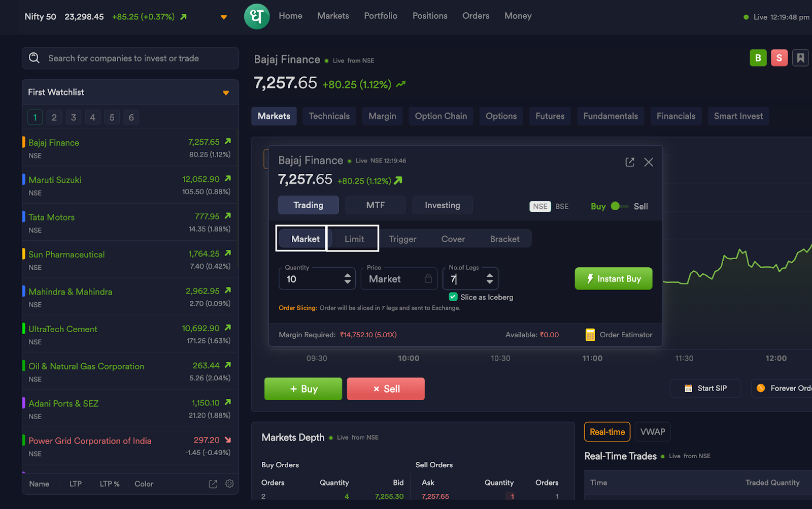Click the Dhan logo icon
812x509 pixels.
pyautogui.click(x=257, y=16)
